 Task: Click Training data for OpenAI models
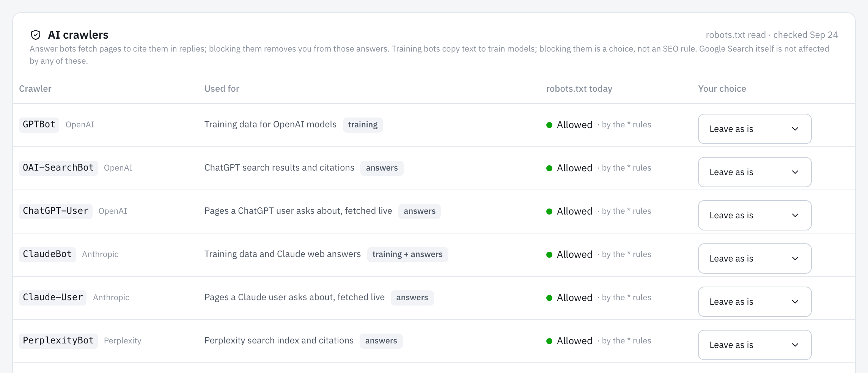270,125
